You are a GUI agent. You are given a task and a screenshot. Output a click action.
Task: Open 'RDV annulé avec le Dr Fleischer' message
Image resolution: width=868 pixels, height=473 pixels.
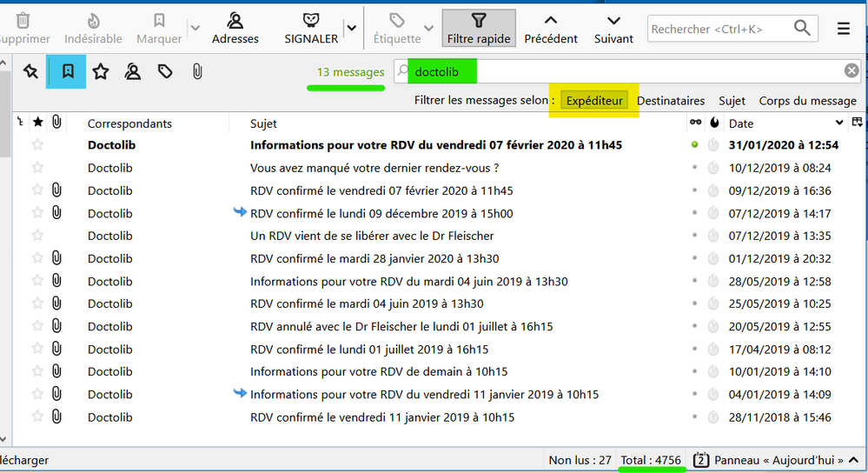pos(401,327)
